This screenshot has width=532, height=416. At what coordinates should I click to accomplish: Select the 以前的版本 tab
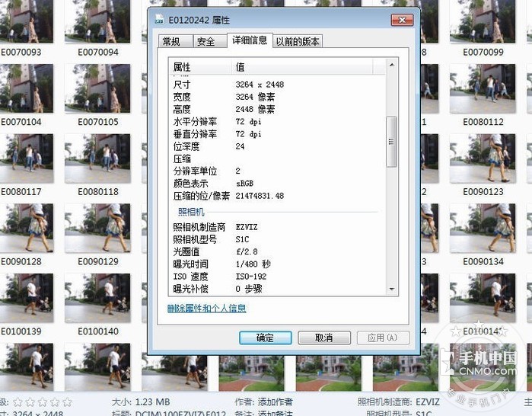coord(298,42)
